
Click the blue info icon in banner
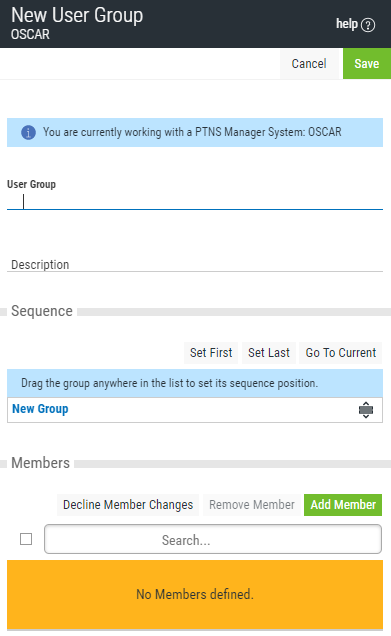click(28, 132)
